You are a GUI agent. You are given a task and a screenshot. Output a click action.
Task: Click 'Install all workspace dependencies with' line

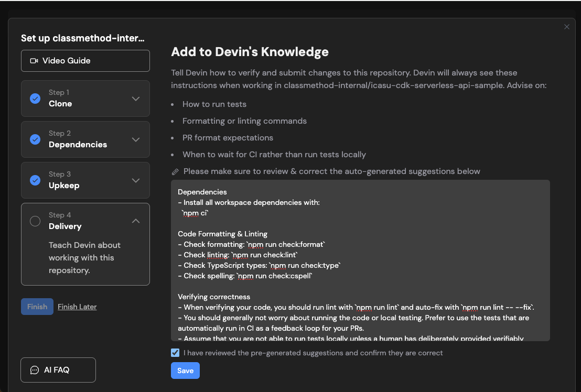click(x=249, y=202)
